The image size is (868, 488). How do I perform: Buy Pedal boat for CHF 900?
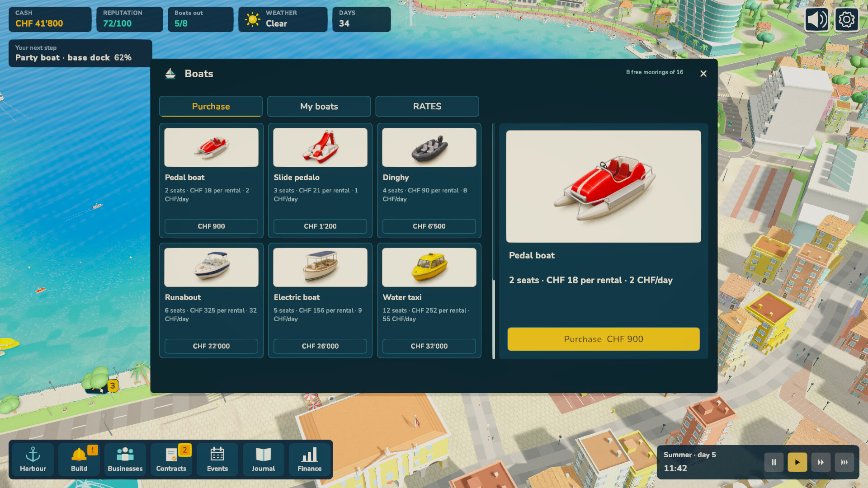point(211,226)
